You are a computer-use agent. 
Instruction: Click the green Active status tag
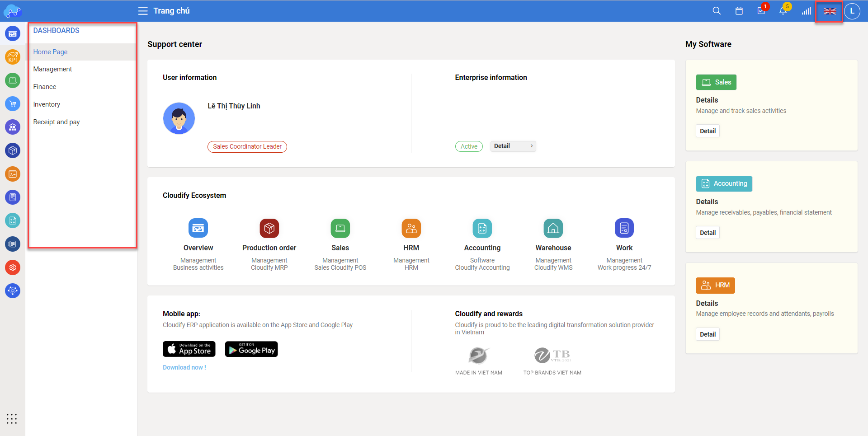469,146
